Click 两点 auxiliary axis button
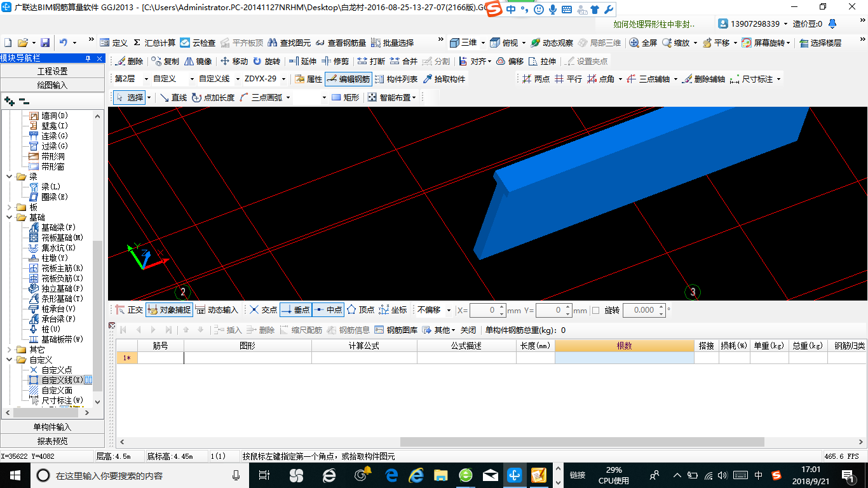 tap(536, 79)
